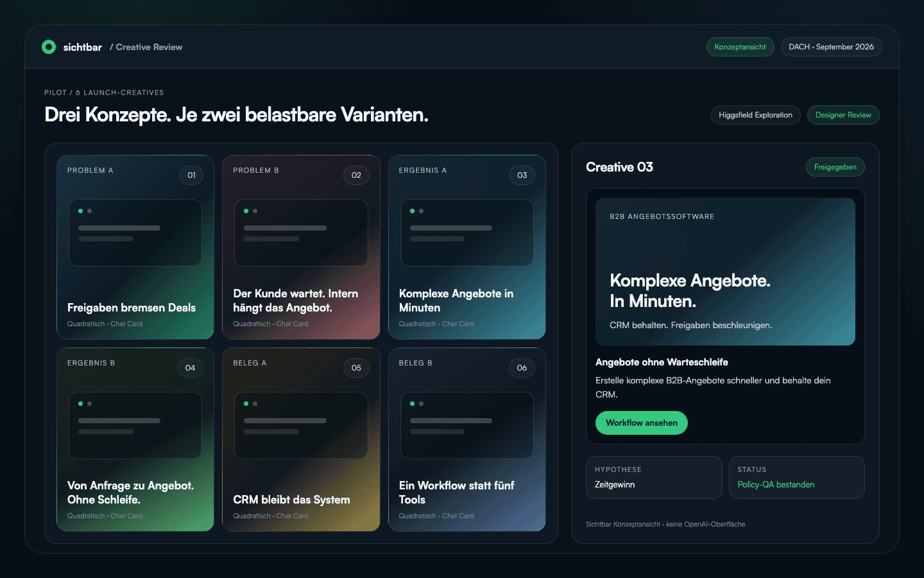Switch to the Designer Review tab
The image size is (924, 578).
(x=843, y=115)
